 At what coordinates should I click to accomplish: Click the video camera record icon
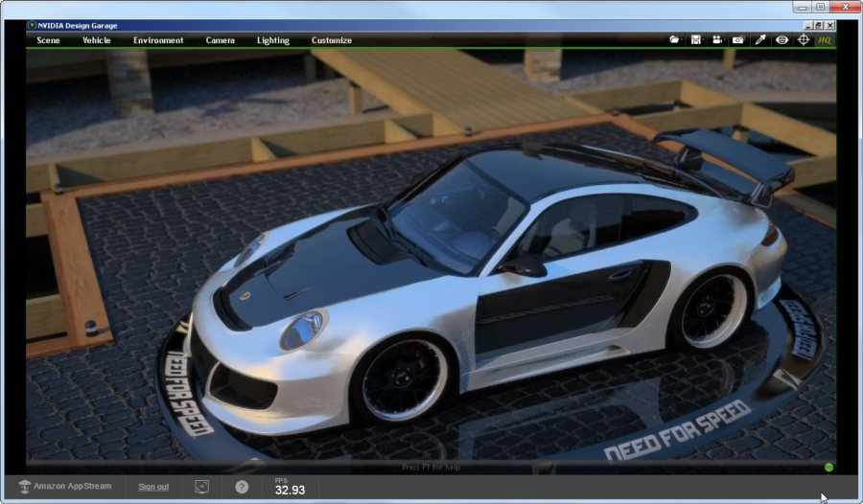(716, 40)
